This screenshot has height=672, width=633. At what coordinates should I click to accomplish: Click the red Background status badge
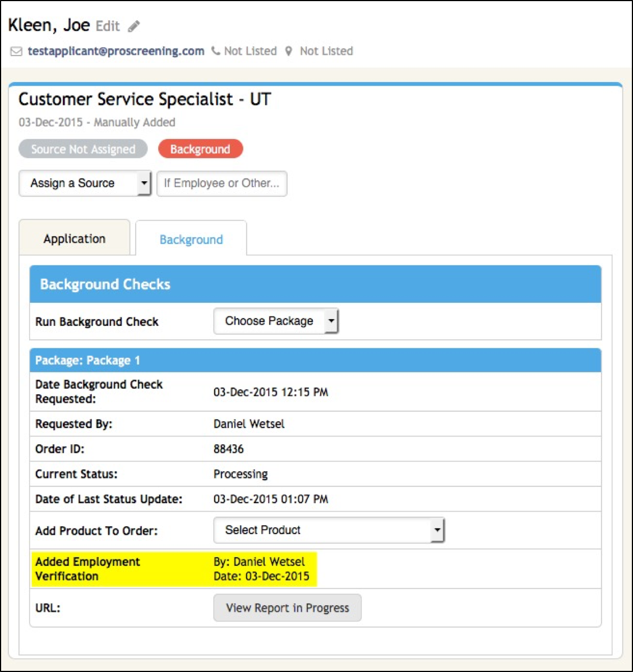(x=200, y=149)
